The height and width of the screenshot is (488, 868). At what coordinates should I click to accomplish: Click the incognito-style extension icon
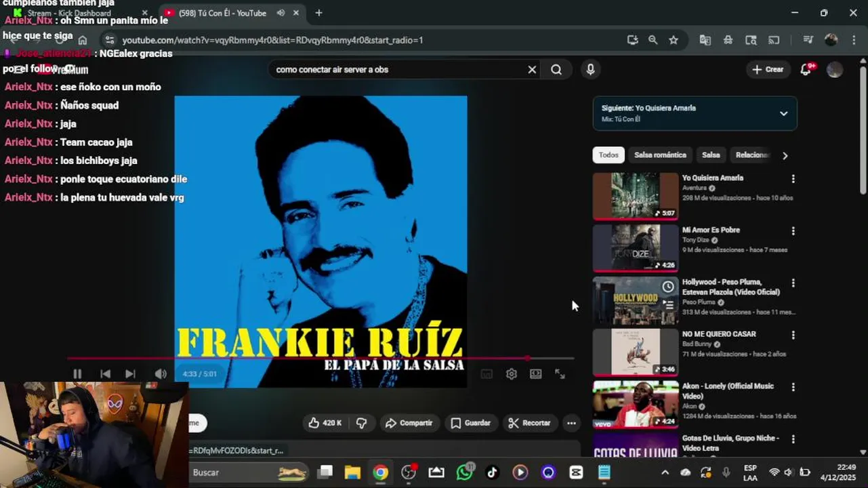(728, 40)
